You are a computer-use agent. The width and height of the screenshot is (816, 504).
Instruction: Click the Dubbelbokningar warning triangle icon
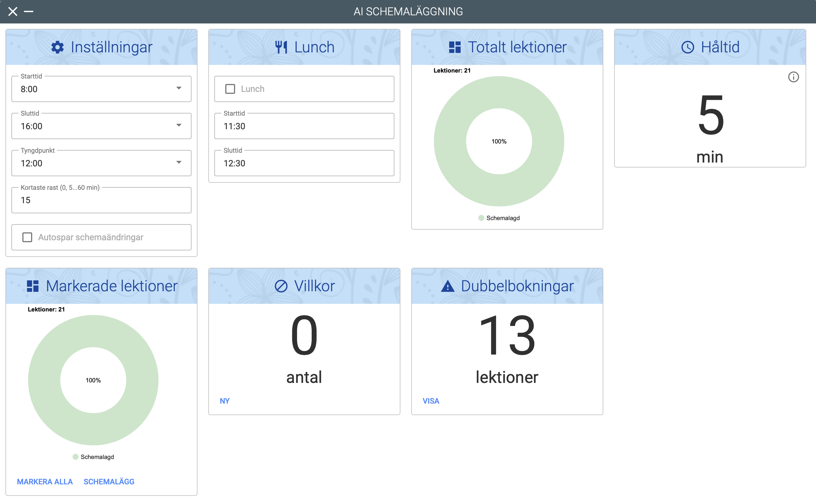pyautogui.click(x=448, y=286)
